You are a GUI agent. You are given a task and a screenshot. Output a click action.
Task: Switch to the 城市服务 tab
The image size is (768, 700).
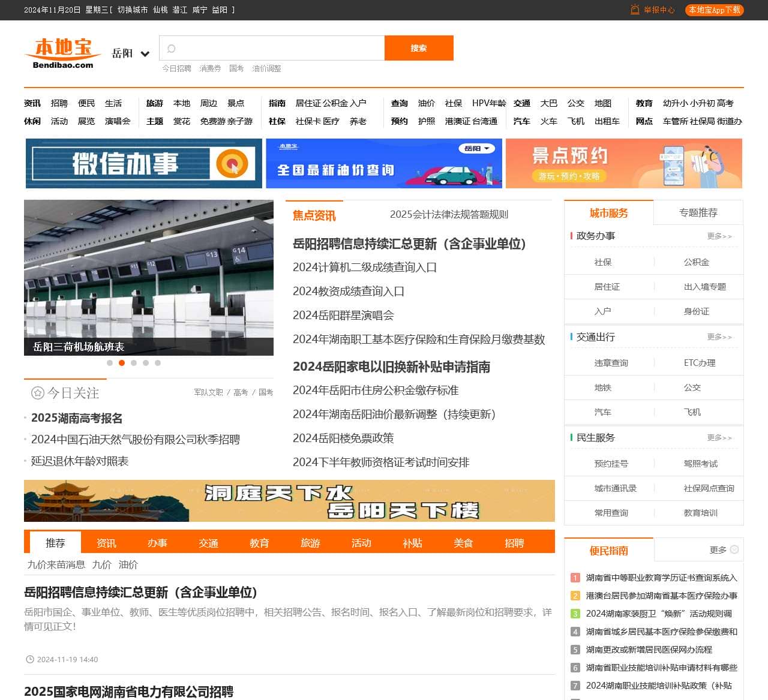coord(608,213)
